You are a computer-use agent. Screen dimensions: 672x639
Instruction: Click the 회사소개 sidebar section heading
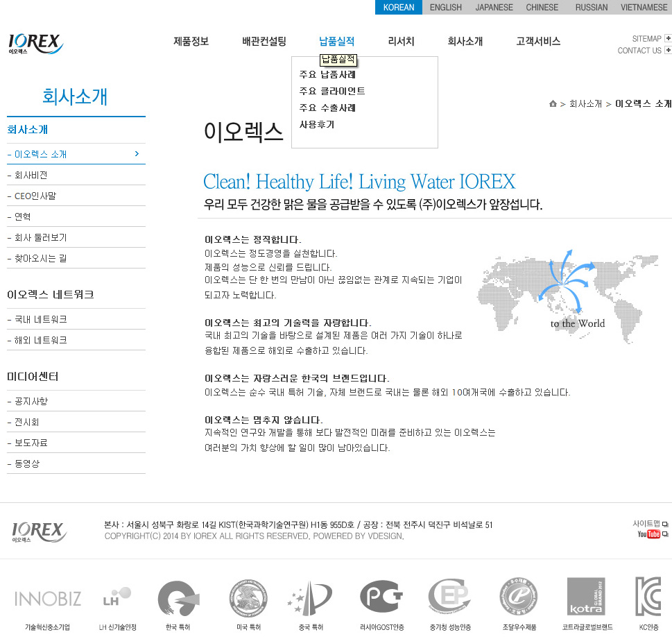pos(28,130)
